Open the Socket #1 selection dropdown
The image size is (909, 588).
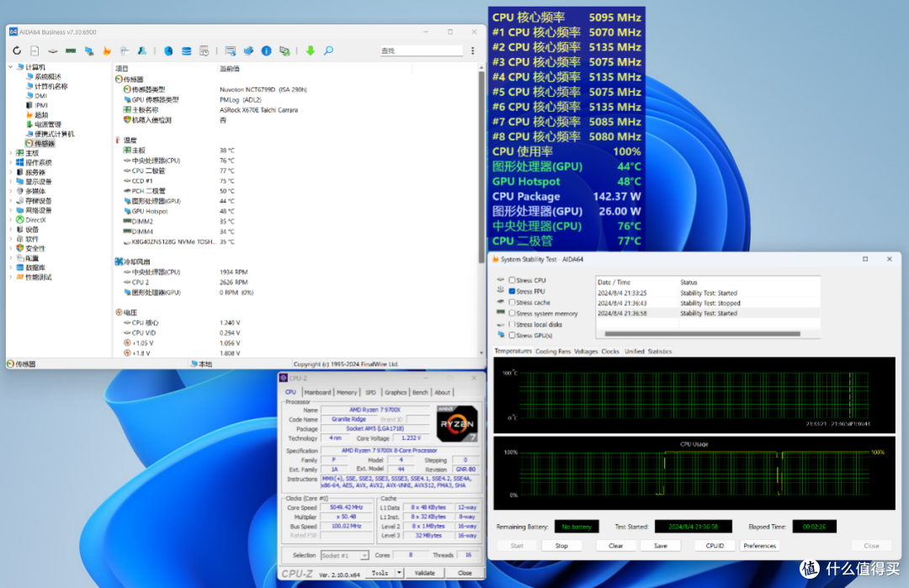pos(344,555)
